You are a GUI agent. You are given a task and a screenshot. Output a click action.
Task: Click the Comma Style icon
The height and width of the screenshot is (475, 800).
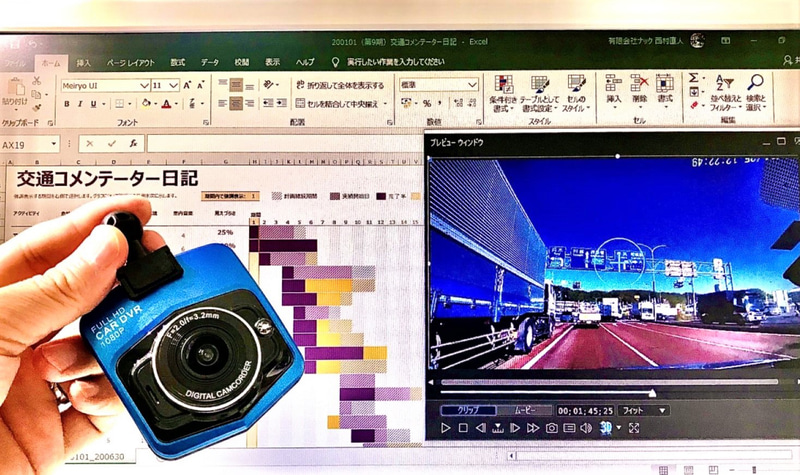[x=440, y=103]
